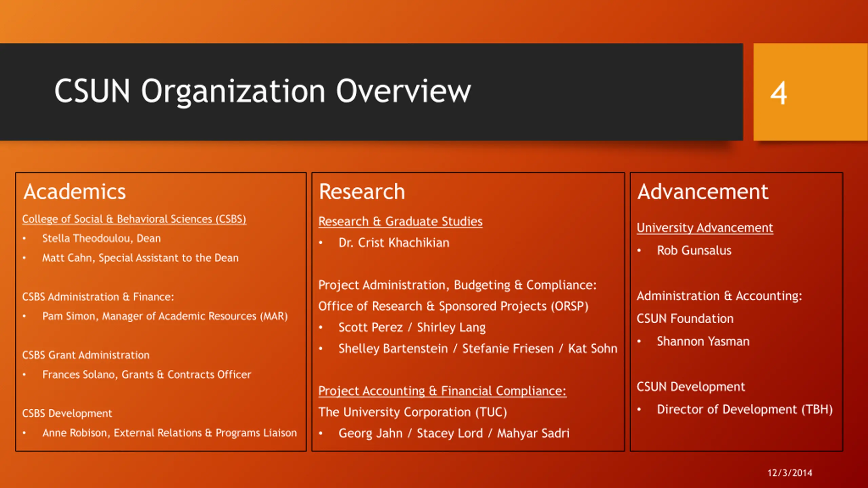Select 'CSUN Development' text
868x488 pixels.
click(691, 387)
